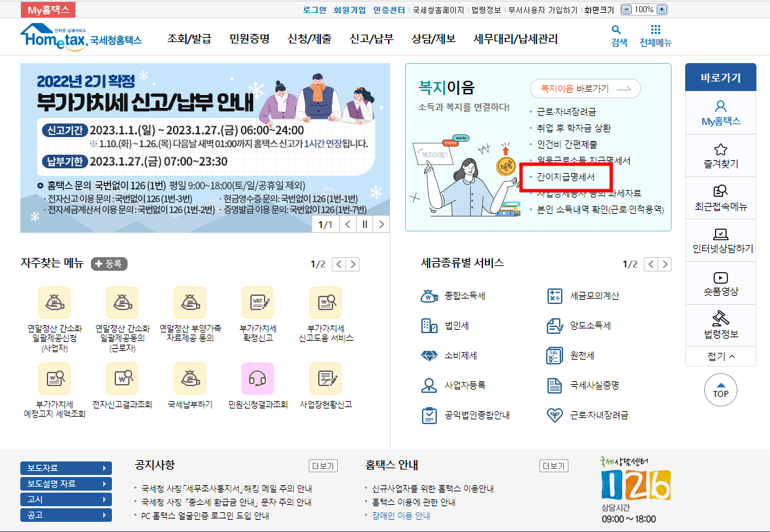Open 공익법인종합안내 service
This screenshot has height=532, width=770.
coord(465,415)
